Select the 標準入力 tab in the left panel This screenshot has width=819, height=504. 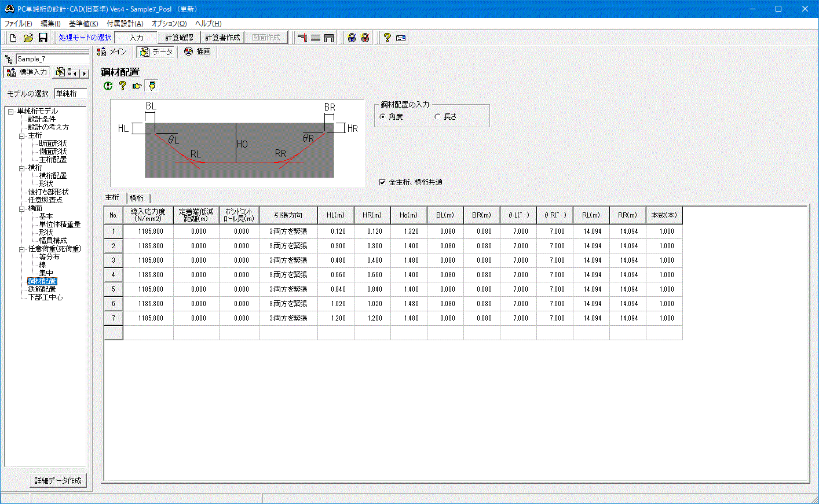[27, 72]
